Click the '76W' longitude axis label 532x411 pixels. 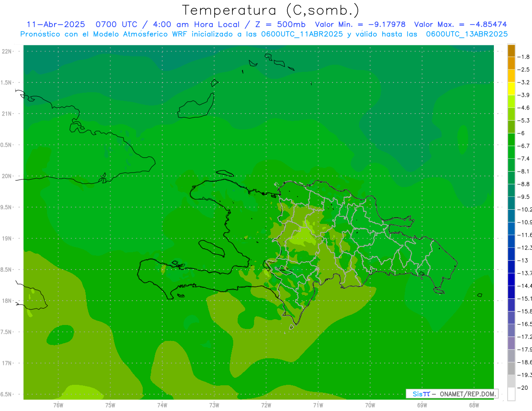click(x=58, y=405)
